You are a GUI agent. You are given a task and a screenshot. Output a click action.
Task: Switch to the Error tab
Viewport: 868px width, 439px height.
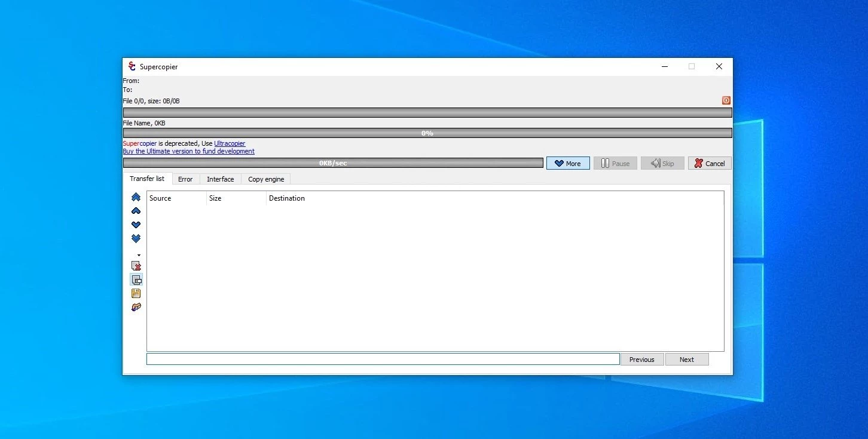[x=185, y=179]
